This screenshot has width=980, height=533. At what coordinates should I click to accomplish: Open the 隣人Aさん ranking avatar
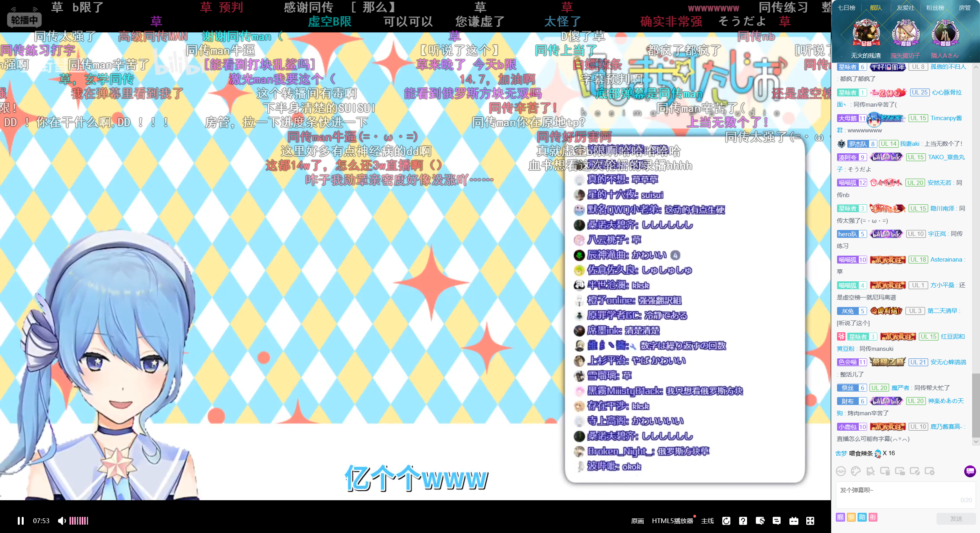(x=945, y=34)
